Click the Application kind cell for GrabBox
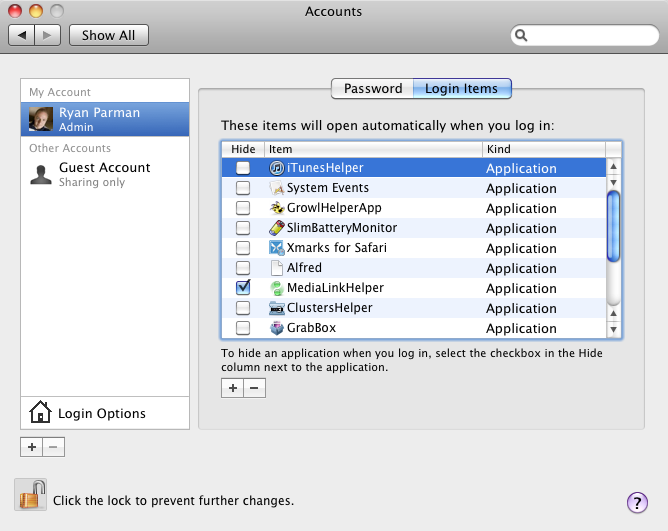This screenshot has height=531, width=668. 521,329
